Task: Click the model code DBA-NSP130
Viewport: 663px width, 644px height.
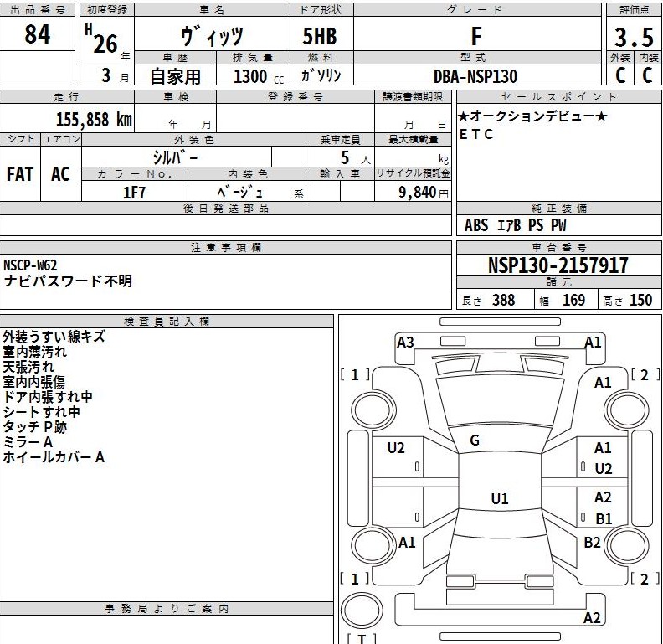Action: tap(475, 76)
